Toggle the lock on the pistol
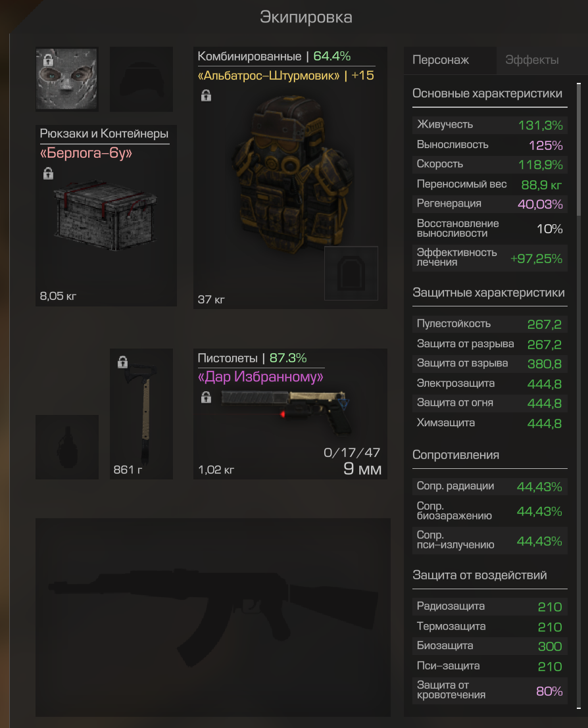This screenshot has height=728, width=588. click(207, 397)
